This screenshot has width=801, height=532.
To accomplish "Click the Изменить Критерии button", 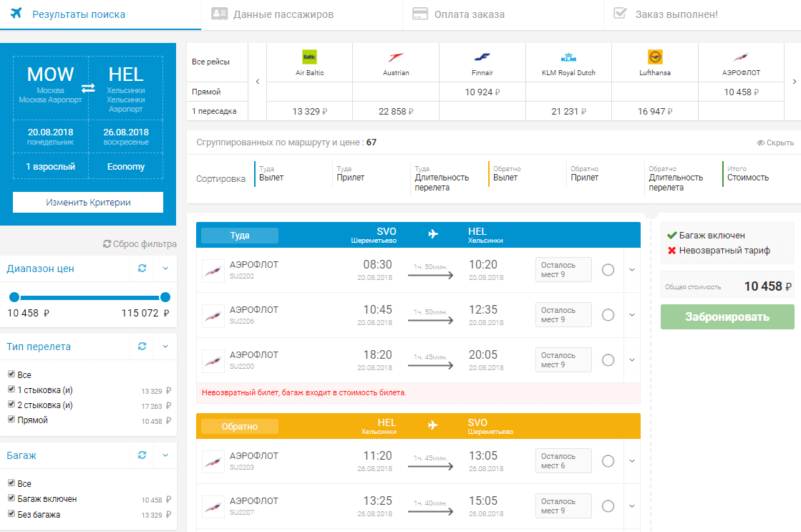I will (x=88, y=203).
